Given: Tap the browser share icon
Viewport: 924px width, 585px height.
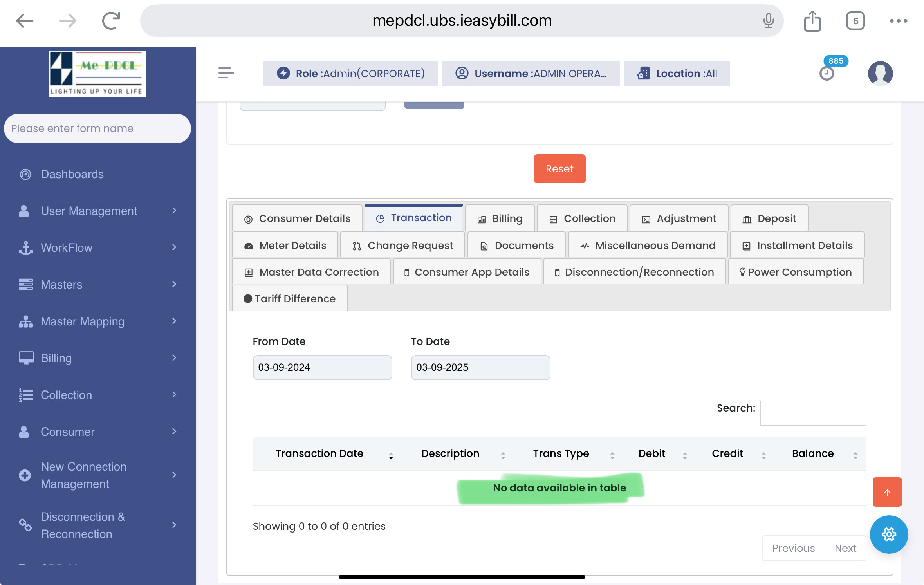Looking at the screenshot, I should pos(812,21).
